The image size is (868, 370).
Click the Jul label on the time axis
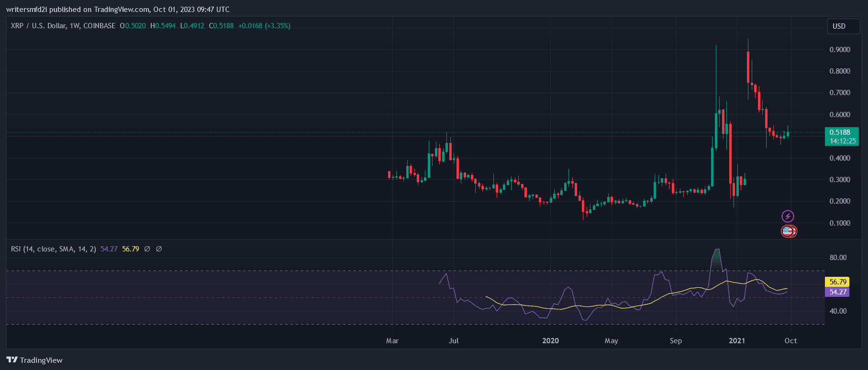pyautogui.click(x=454, y=341)
